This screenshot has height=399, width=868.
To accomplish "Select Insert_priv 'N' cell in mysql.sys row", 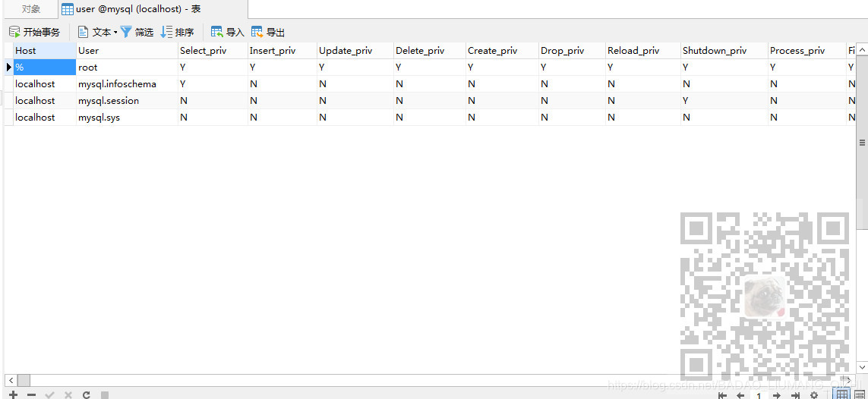I will 282,117.
